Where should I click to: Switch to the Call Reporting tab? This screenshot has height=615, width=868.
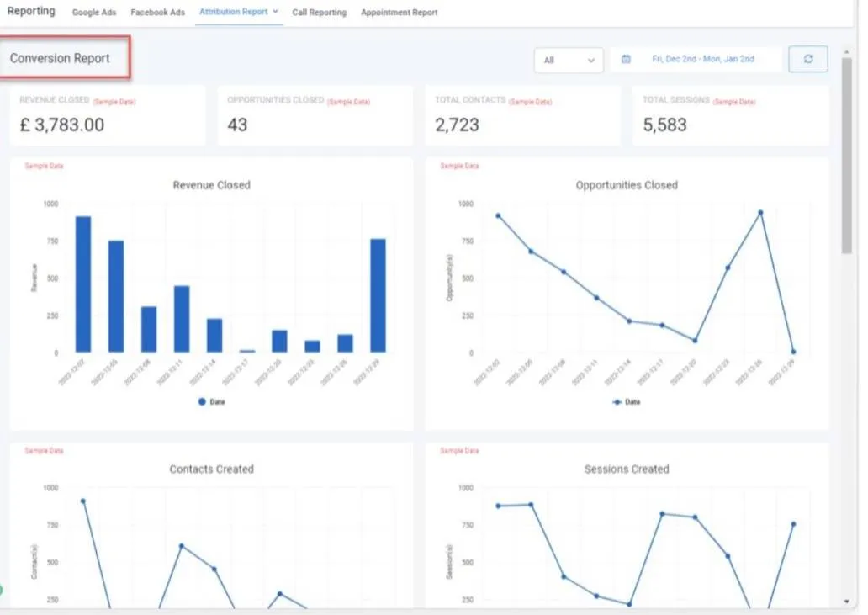(319, 12)
